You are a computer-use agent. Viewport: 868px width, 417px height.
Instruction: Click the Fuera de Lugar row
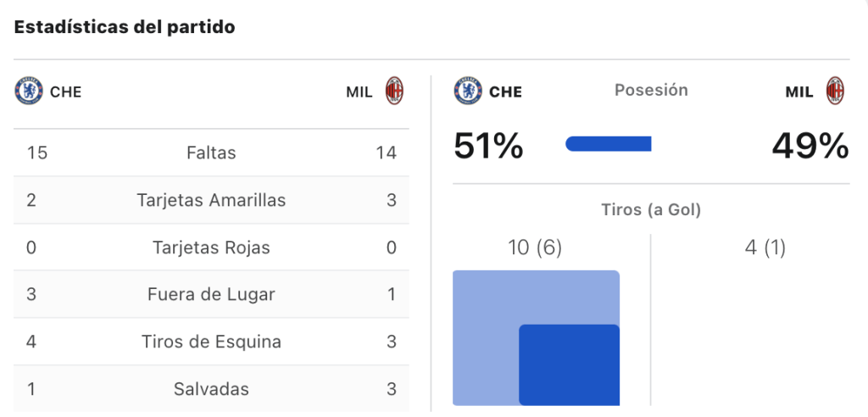click(211, 294)
